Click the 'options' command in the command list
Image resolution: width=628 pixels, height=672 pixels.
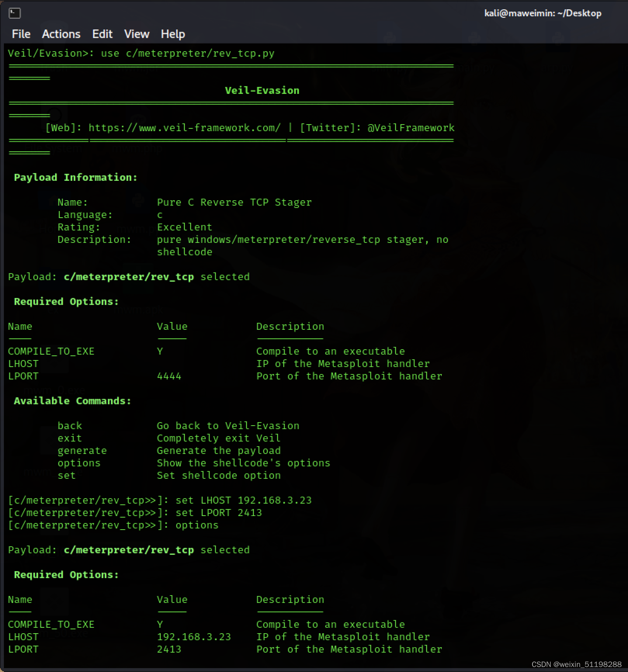pyautogui.click(x=79, y=463)
